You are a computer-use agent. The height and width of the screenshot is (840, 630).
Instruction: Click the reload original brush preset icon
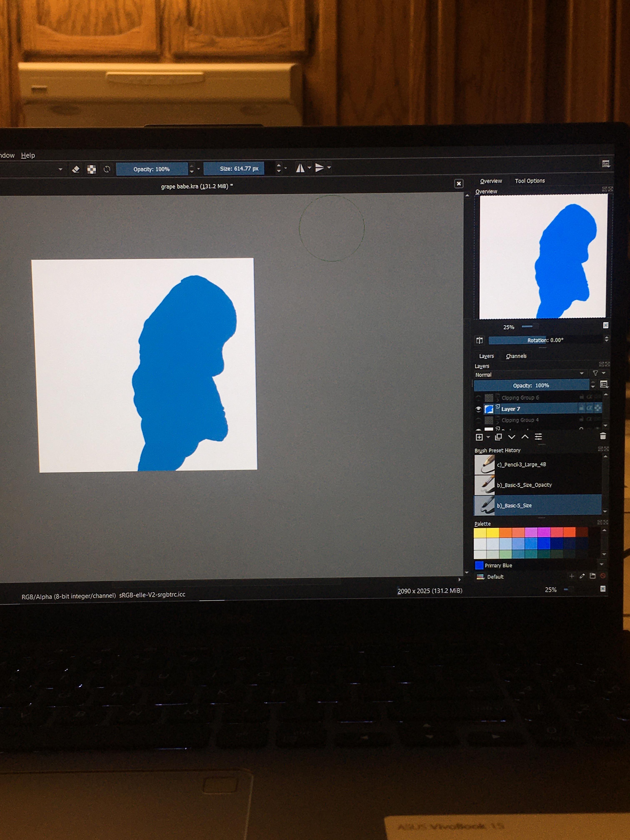pos(107,169)
